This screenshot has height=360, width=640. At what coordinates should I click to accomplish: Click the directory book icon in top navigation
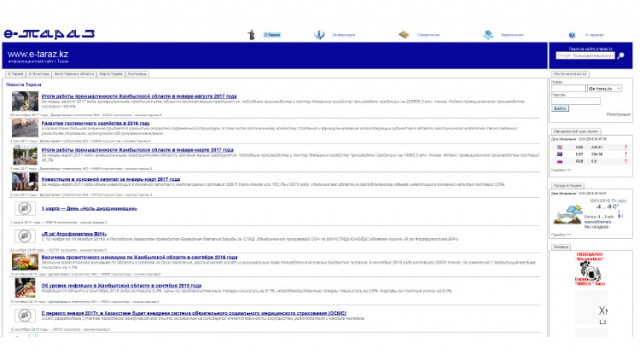coord(403,35)
